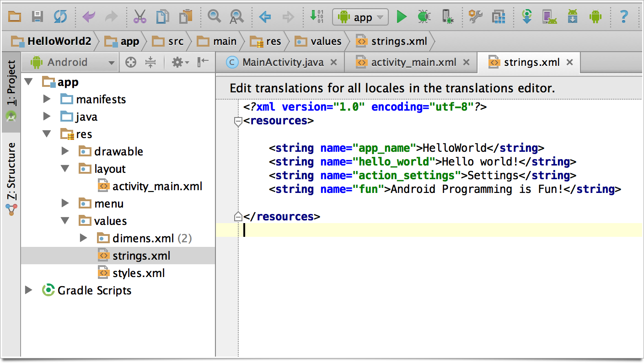
Task: Collapse the resources tag fold marker
Action: 238,122
